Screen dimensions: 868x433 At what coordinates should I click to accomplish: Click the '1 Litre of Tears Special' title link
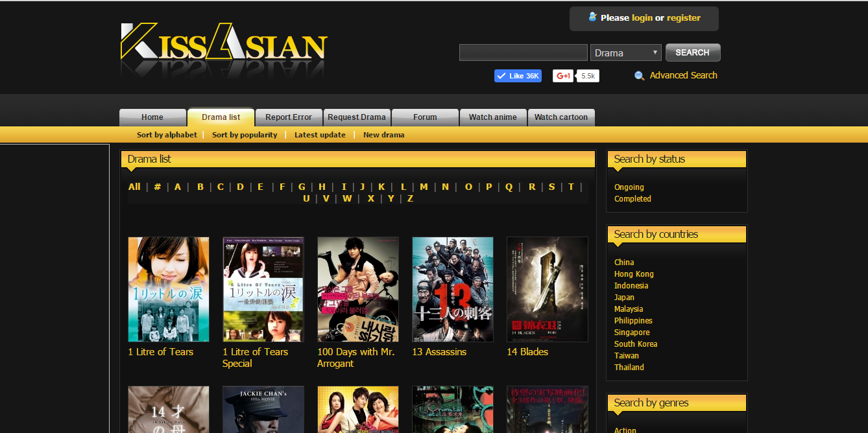(255, 358)
